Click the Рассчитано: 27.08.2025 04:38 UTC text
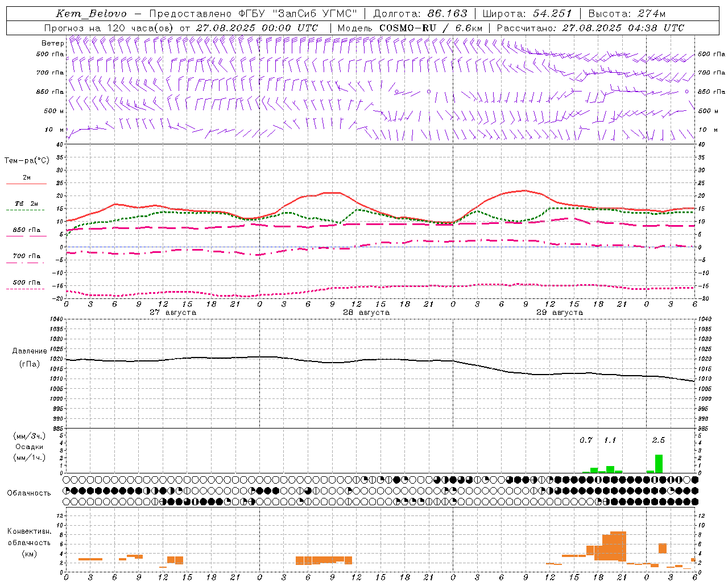The height and width of the screenshot is (582, 728). [x=591, y=28]
